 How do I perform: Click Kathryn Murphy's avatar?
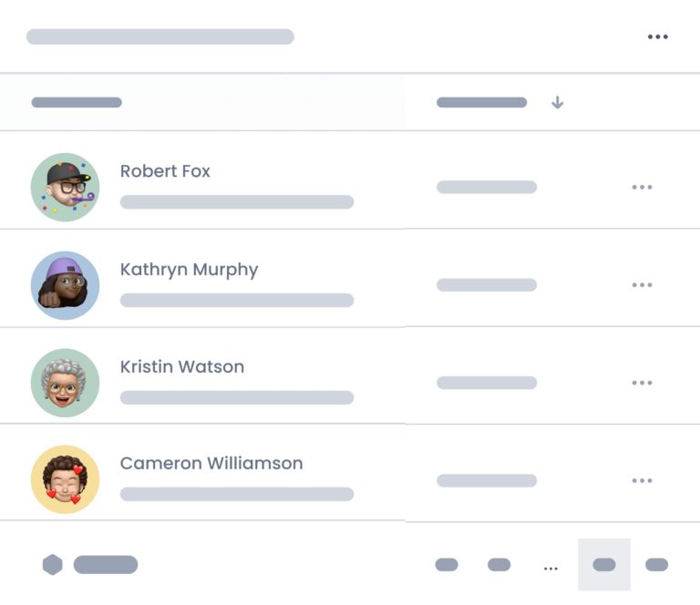tap(65, 285)
